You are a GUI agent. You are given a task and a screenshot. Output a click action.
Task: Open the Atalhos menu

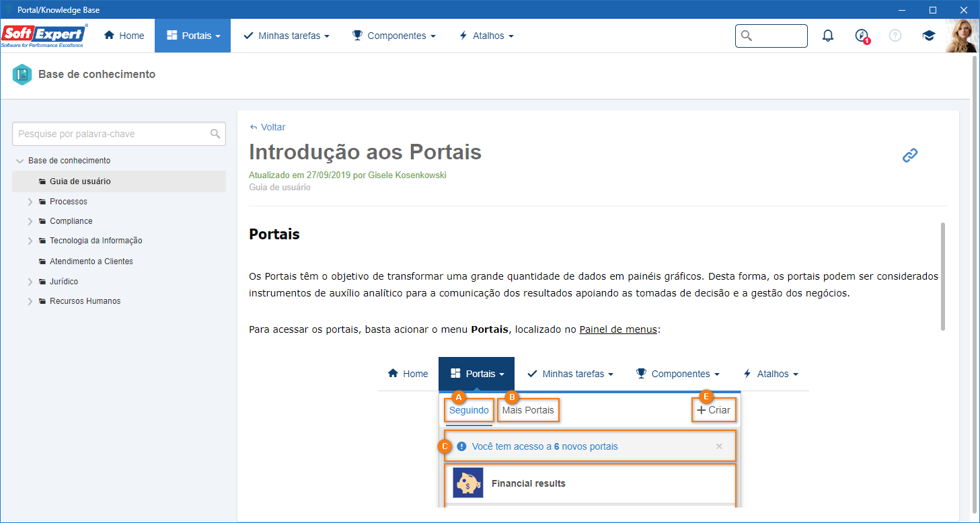pyautogui.click(x=486, y=36)
